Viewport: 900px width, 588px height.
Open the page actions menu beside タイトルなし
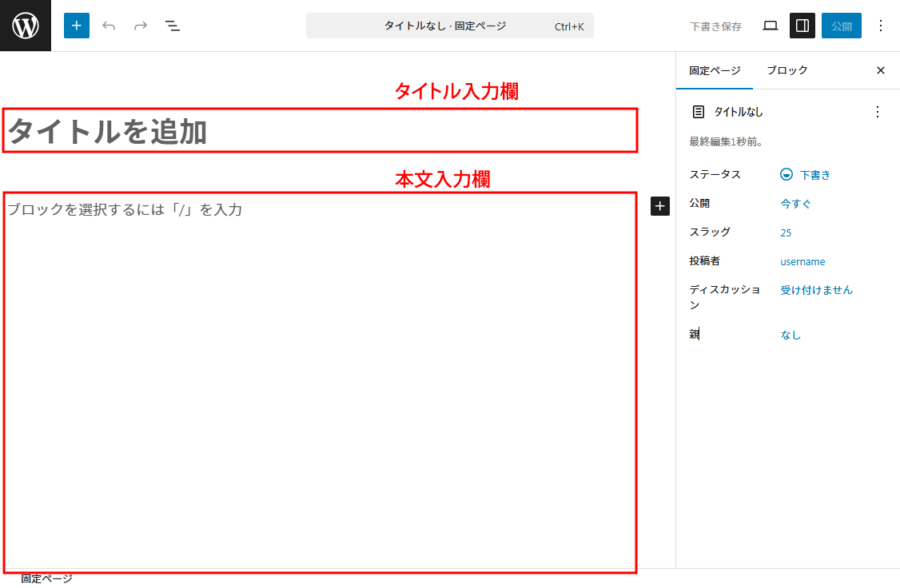coord(878,112)
